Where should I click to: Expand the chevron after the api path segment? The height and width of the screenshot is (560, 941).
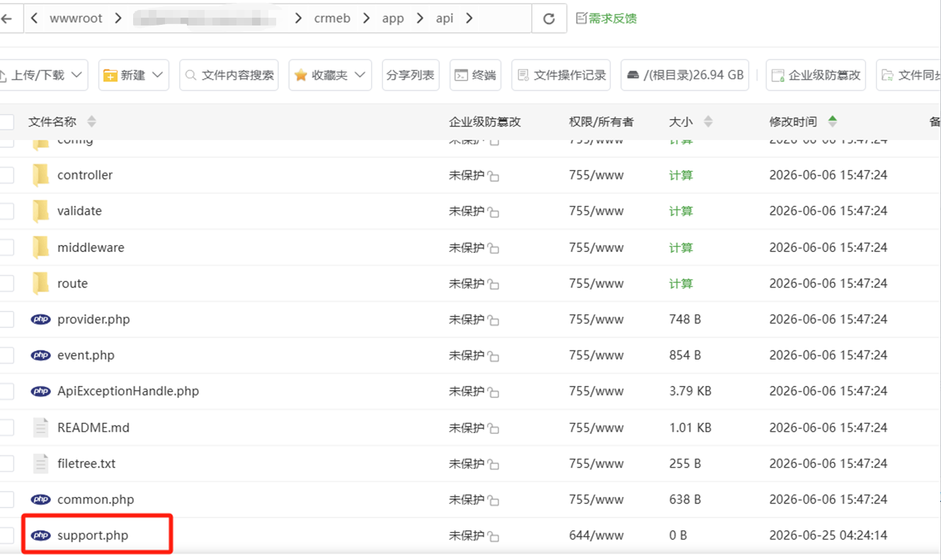pyautogui.click(x=469, y=18)
